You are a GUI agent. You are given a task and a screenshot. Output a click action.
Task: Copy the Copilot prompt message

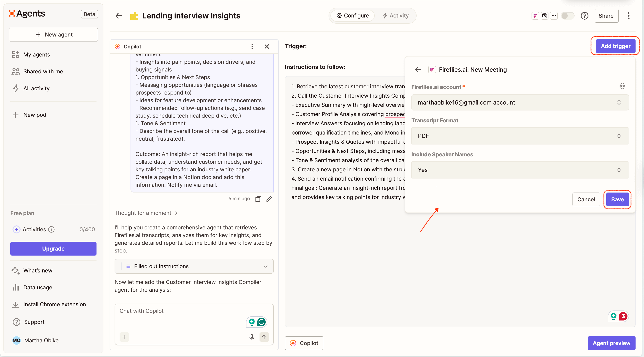[258, 199]
